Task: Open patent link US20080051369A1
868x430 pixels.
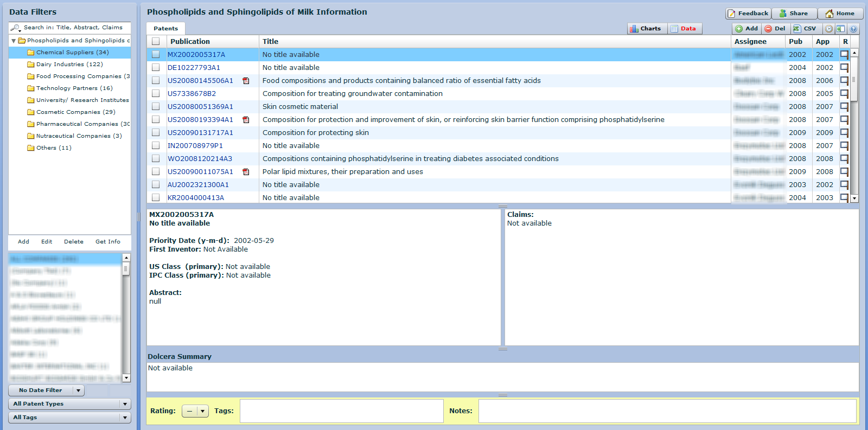Action: click(x=200, y=107)
